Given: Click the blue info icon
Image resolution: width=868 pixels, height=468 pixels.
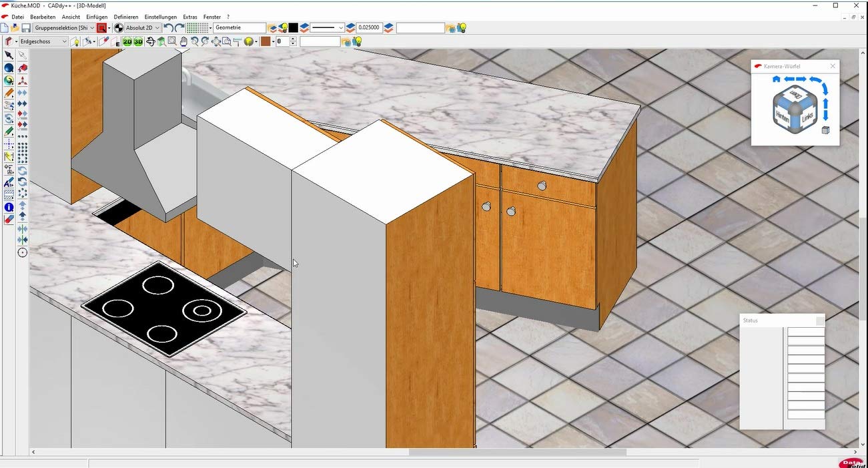Looking at the screenshot, I should [x=9, y=208].
